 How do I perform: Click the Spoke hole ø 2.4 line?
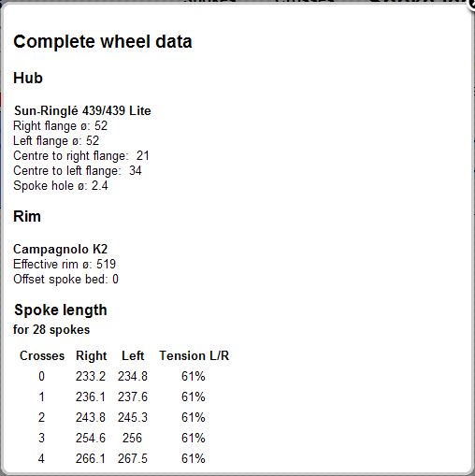coord(61,186)
